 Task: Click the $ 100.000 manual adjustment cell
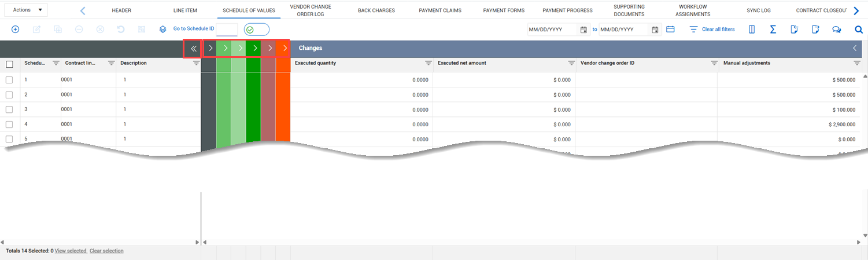tap(789, 109)
